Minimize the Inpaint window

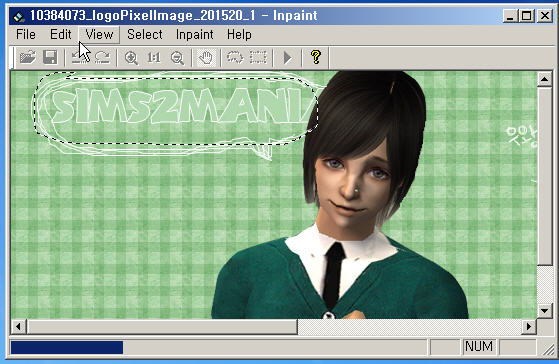click(x=510, y=16)
